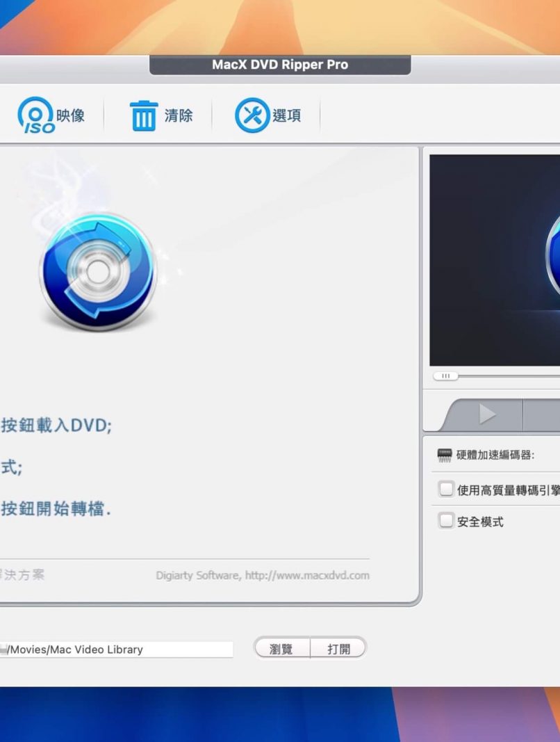The width and height of the screenshot is (560, 742).
Task: Click the dark video preview area
Action: click(x=495, y=259)
